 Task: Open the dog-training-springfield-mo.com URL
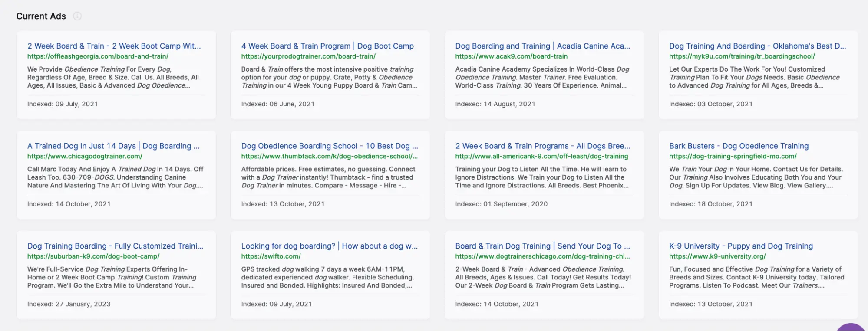click(x=733, y=156)
